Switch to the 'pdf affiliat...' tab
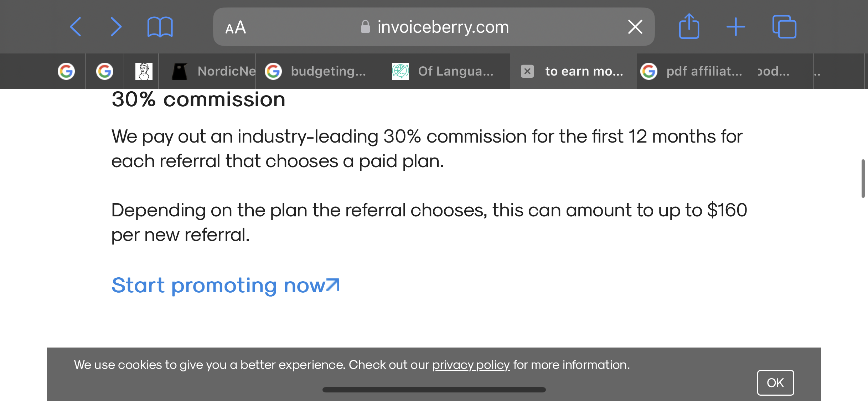The height and width of the screenshot is (401, 868). pyautogui.click(x=697, y=71)
